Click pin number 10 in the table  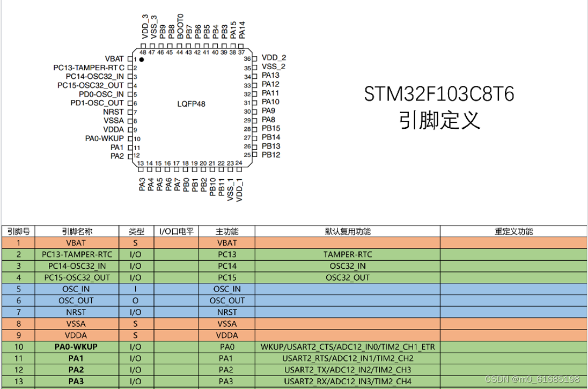tap(18, 347)
